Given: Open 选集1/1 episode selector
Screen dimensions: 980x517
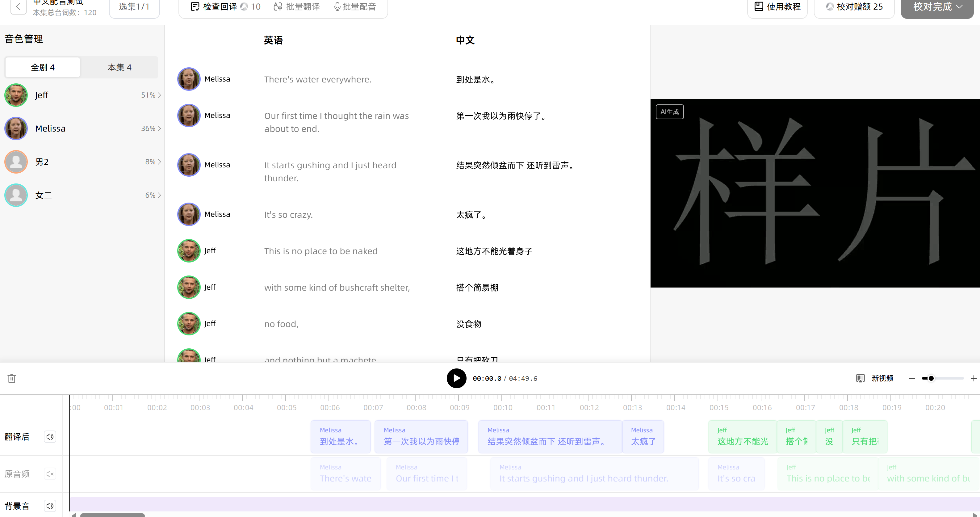Looking at the screenshot, I should tap(134, 6).
